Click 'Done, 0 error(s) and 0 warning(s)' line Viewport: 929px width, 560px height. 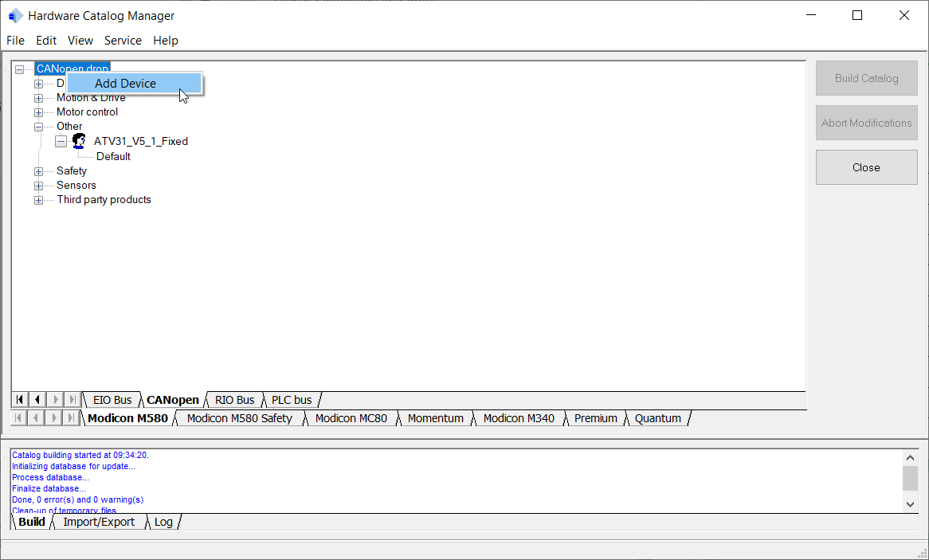pos(77,500)
